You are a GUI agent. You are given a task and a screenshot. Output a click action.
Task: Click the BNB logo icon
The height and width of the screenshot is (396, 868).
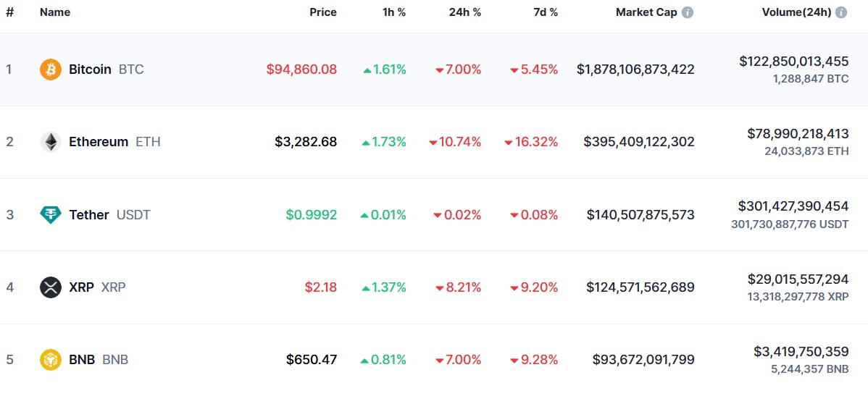(51, 360)
